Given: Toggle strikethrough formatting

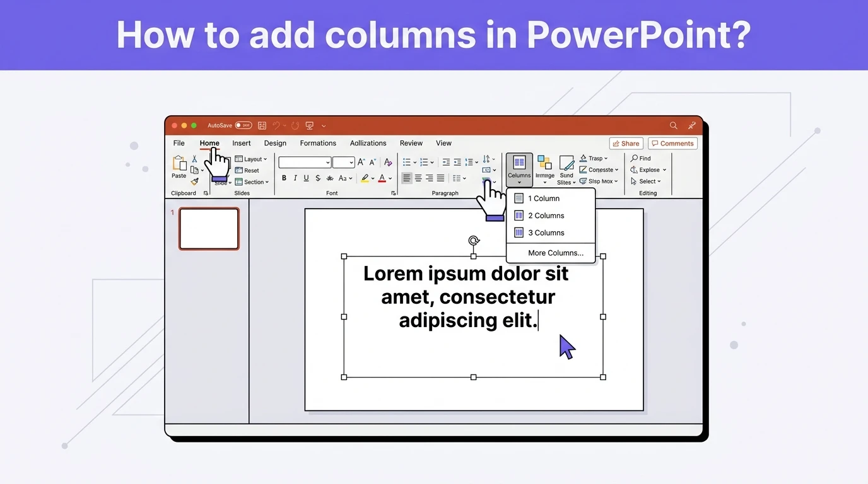Looking at the screenshot, I should coord(317,178).
